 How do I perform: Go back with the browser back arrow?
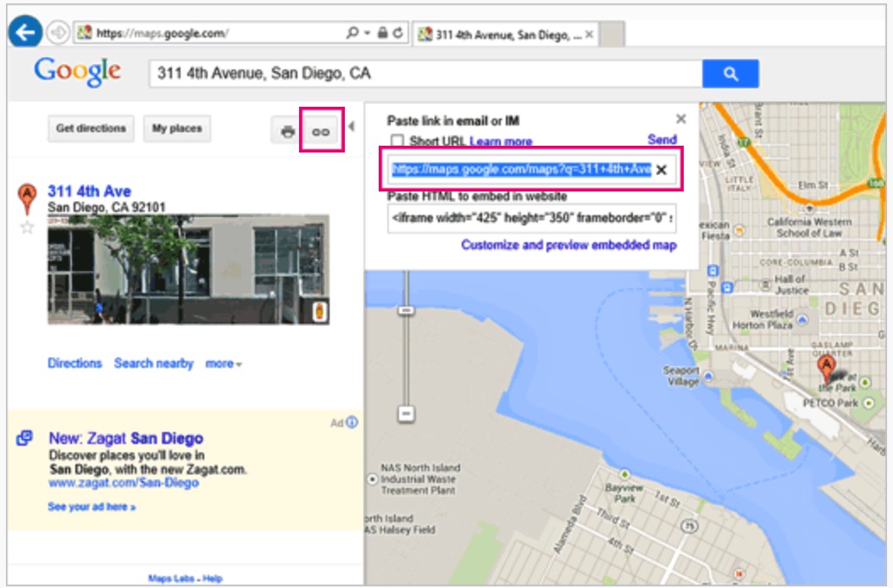coord(25,32)
